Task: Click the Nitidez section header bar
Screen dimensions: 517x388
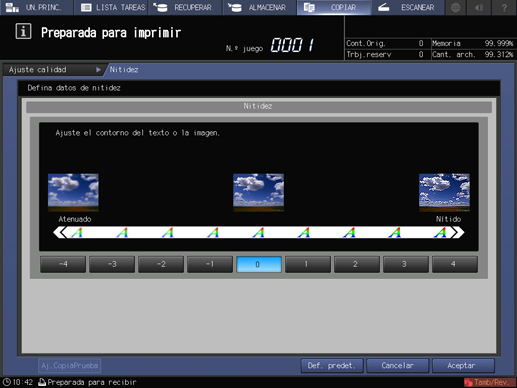Action: (x=259, y=106)
